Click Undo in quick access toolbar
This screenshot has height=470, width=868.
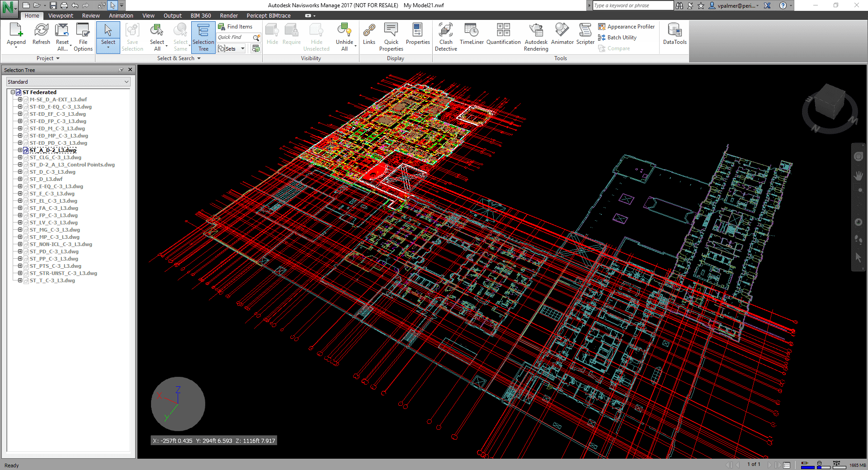pyautogui.click(x=75, y=5)
